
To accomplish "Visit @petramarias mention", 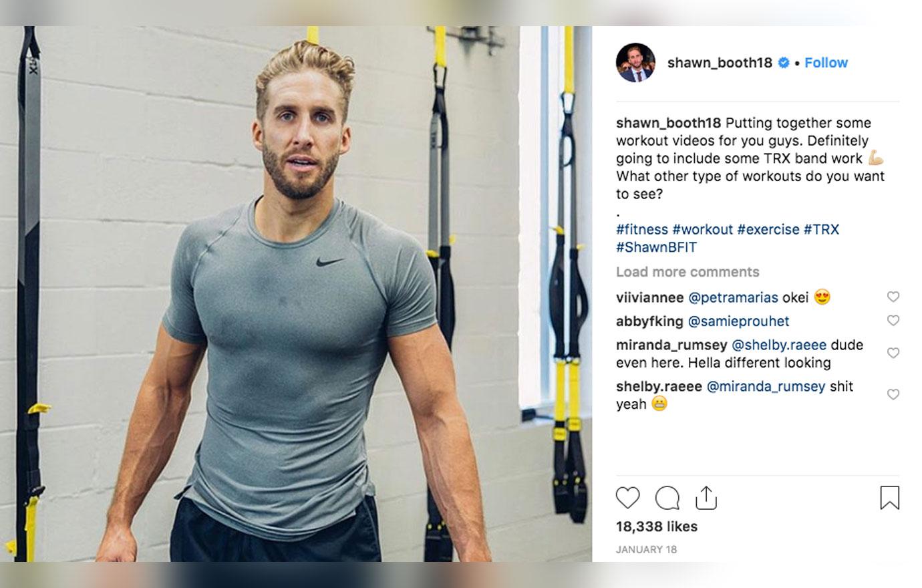I will 733,297.
